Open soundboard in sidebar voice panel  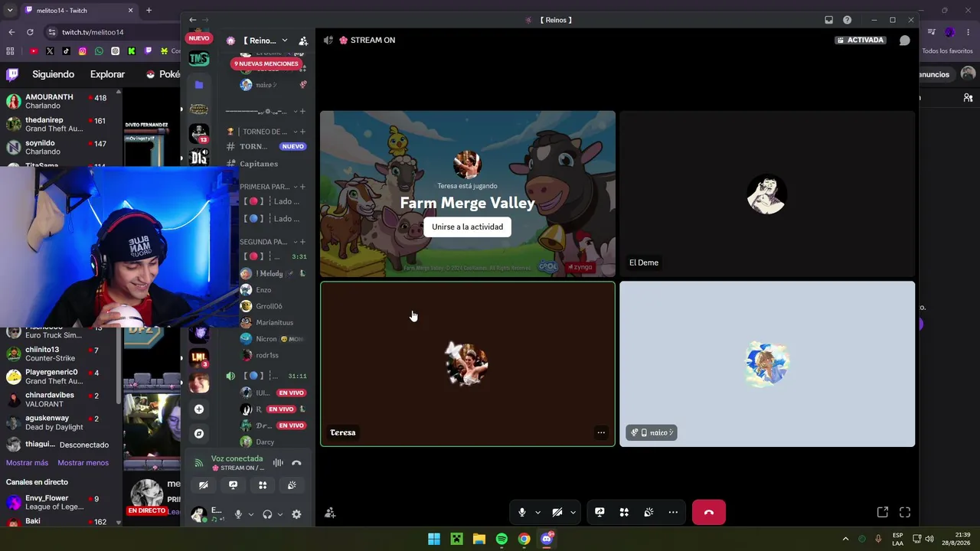[x=292, y=485]
